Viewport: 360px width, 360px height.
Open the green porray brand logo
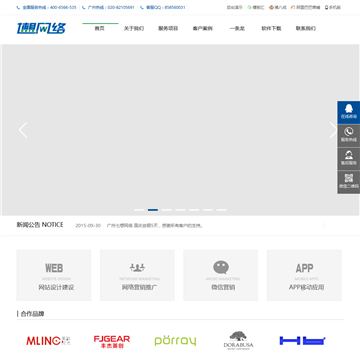[175, 341]
